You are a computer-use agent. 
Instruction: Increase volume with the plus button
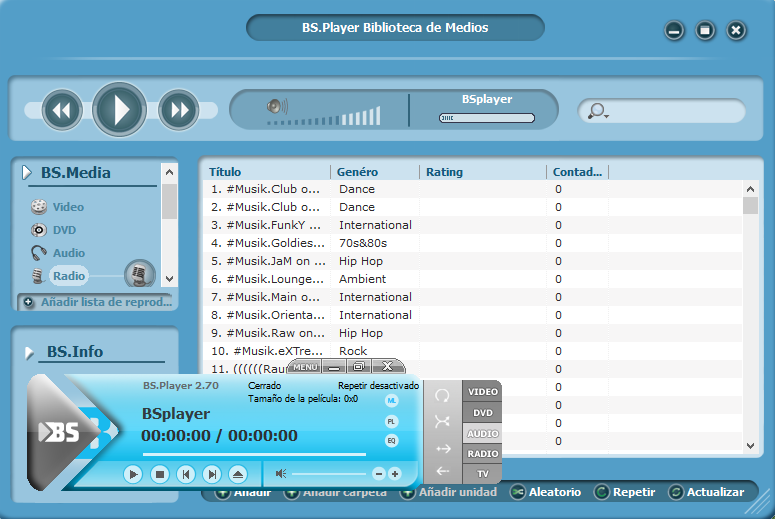coord(395,474)
